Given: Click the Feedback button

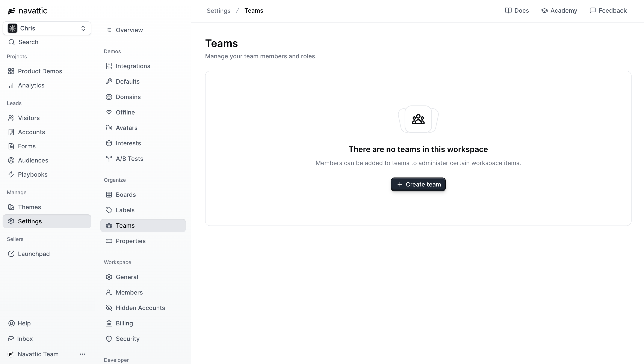Looking at the screenshot, I should 608,11.
